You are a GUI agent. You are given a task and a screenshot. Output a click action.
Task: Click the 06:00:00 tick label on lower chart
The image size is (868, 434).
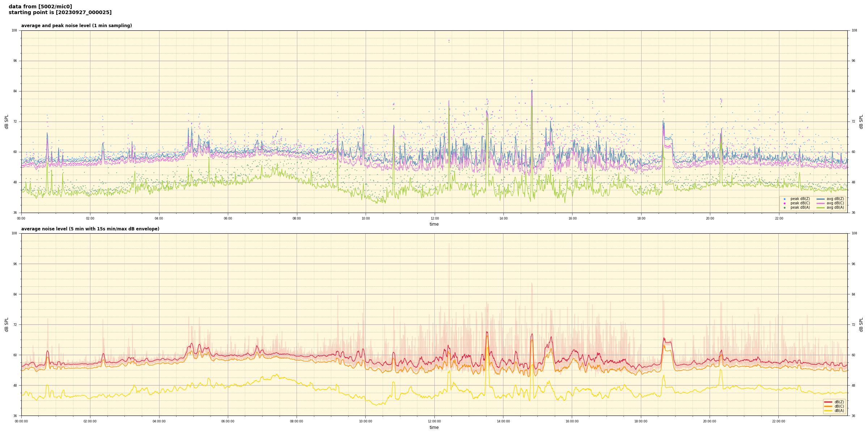tap(228, 421)
